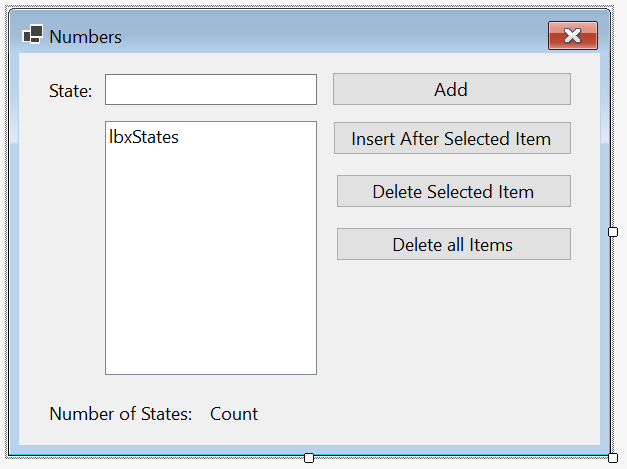Click the blank form area under the State: label

pyautogui.click(x=62, y=240)
